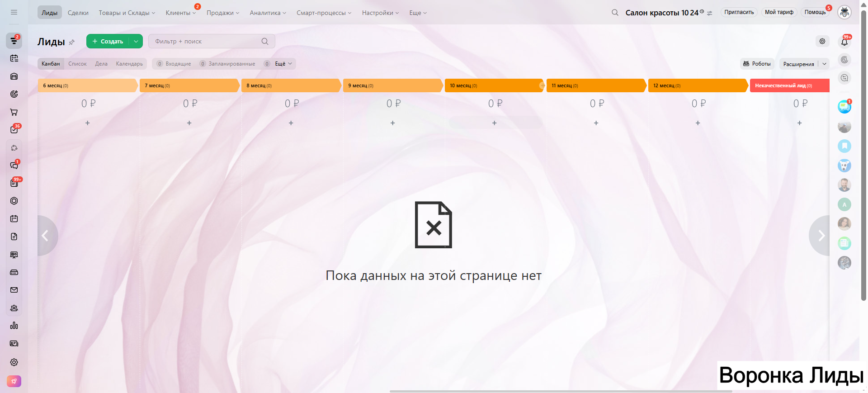
Task: Click the Пригласить button
Action: click(x=739, y=12)
